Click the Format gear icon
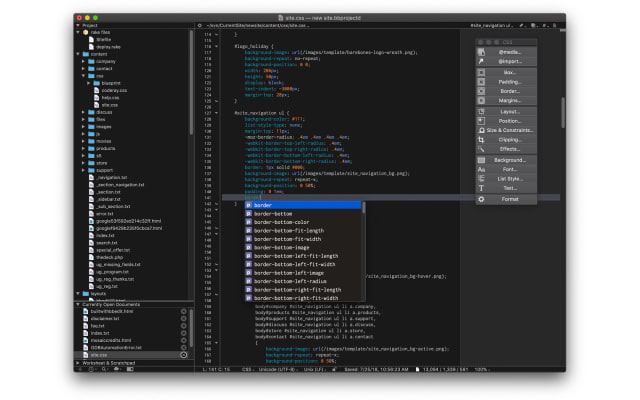 [482, 199]
